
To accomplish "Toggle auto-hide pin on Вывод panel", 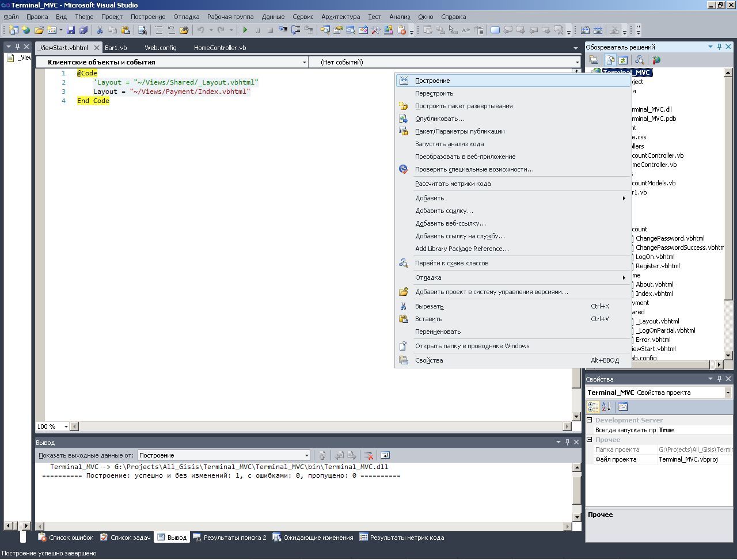I will tap(567, 442).
